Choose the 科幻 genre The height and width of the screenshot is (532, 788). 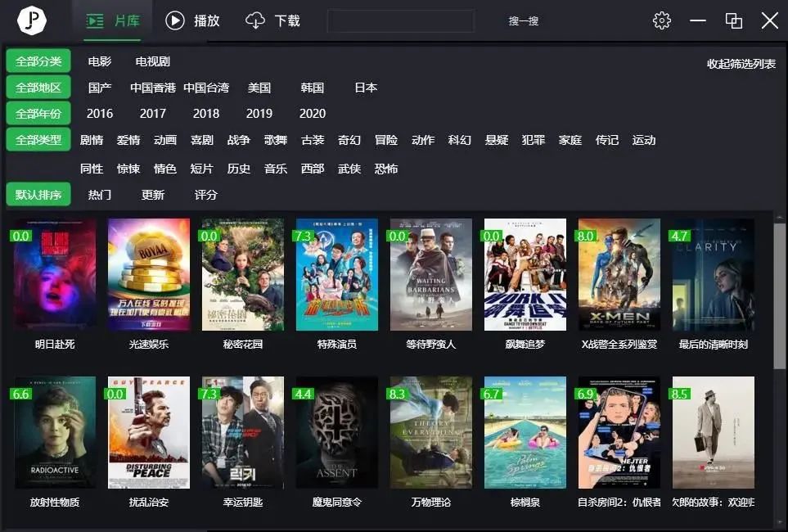tap(459, 140)
